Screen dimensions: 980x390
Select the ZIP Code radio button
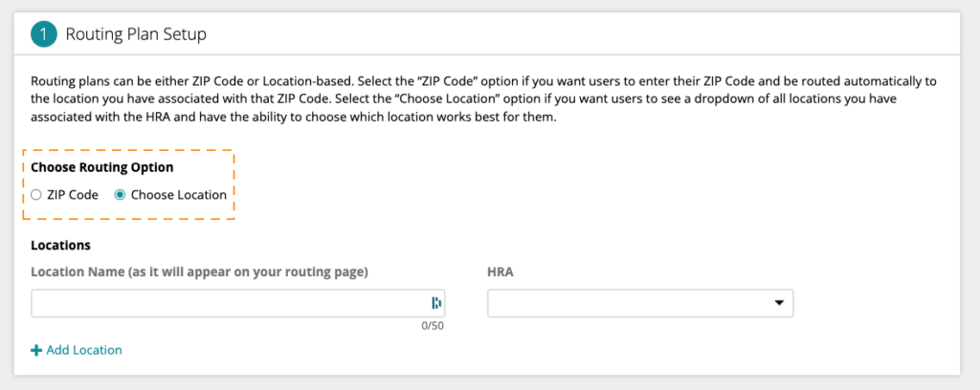coord(36,195)
